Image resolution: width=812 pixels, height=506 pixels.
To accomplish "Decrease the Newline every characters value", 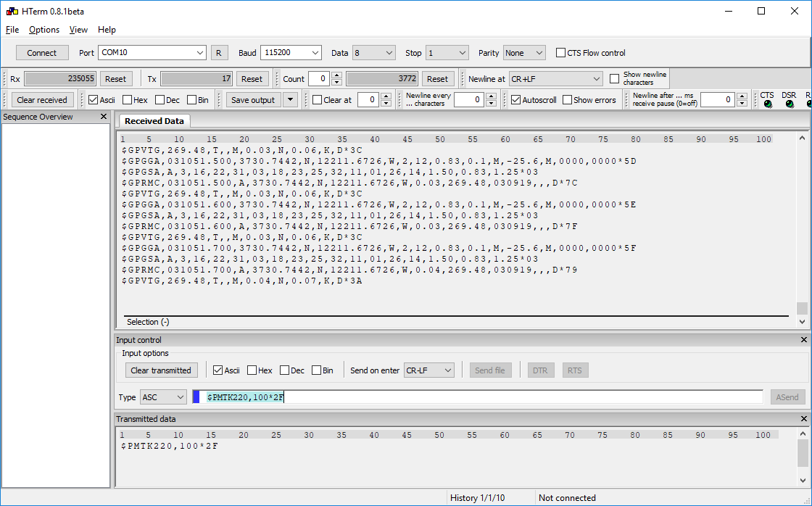I will pyautogui.click(x=492, y=102).
